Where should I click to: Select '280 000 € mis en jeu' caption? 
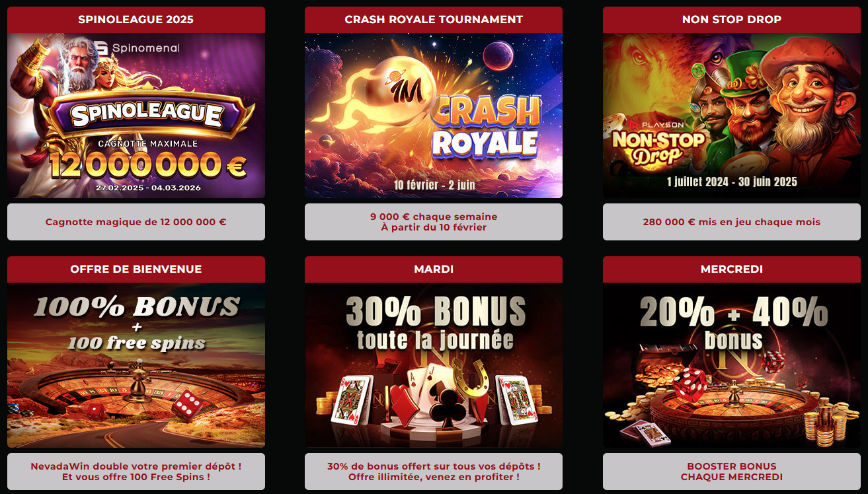[x=732, y=222]
